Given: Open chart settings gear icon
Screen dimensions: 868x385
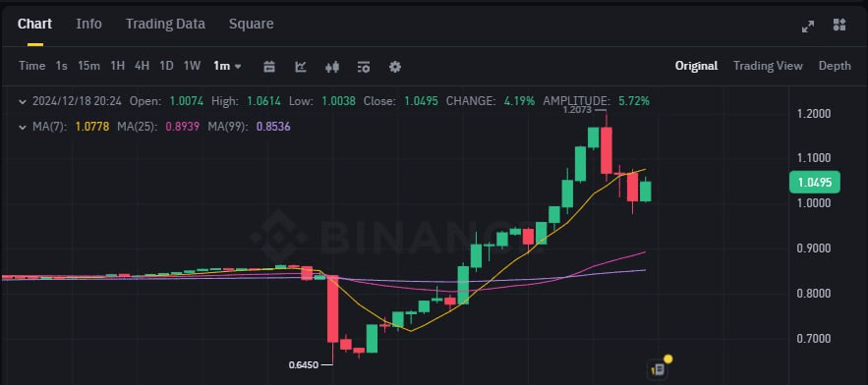Looking at the screenshot, I should pos(395,67).
